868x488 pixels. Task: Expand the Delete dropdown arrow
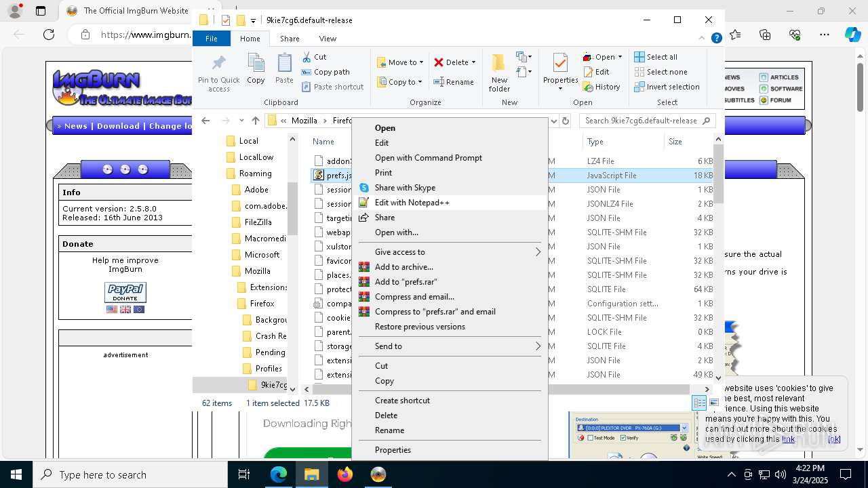(x=473, y=62)
